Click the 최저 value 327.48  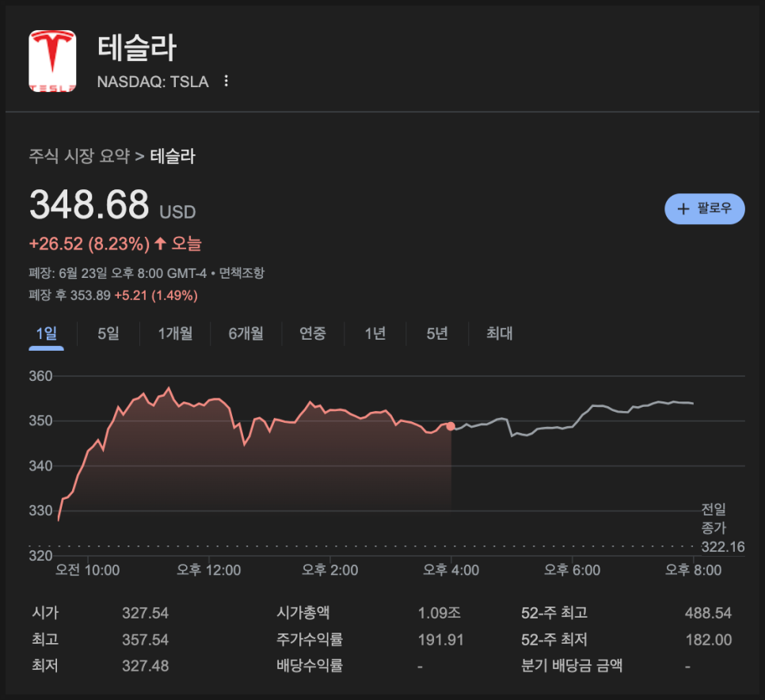point(146,666)
